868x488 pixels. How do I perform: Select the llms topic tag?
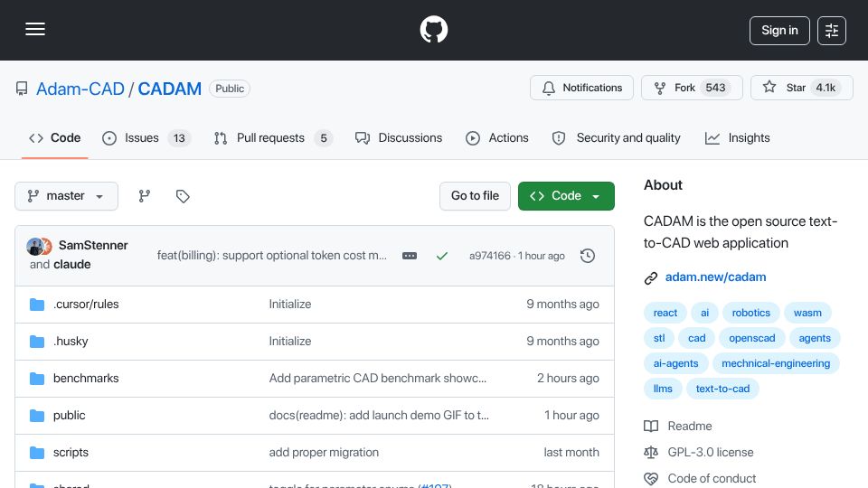click(x=663, y=389)
